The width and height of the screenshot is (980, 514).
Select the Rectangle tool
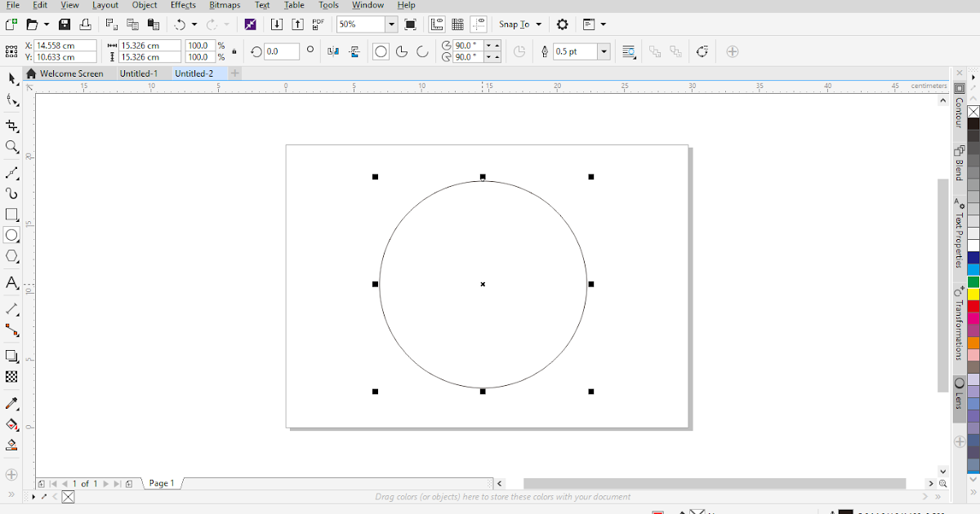pyautogui.click(x=11, y=215)
